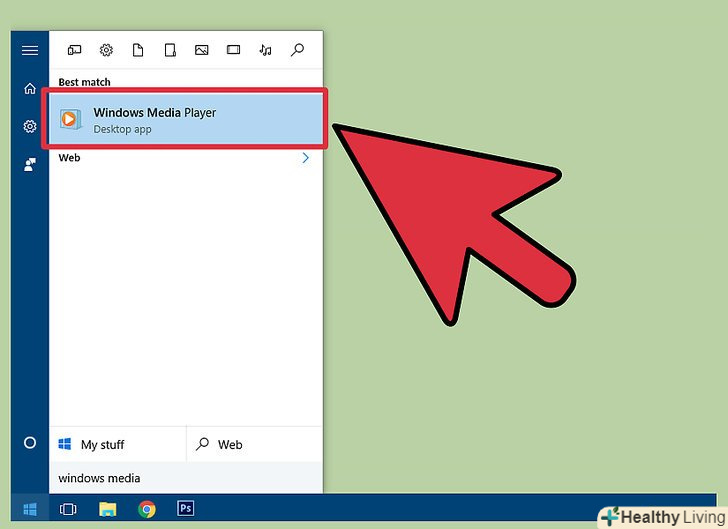Open Task View on the taskbar
Image resolution: width=728 pixels, height=529 pixels.
(68, 509)
